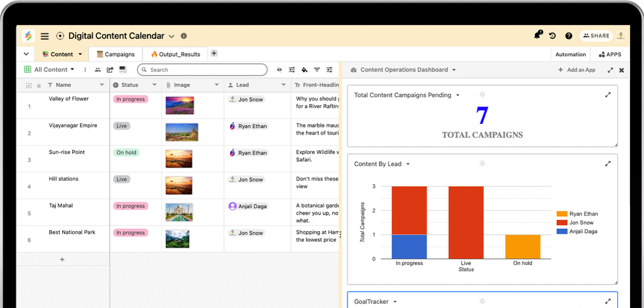644x308 pixels.
Task: Click the Add an App button
Action: click(x=577, y=70)
